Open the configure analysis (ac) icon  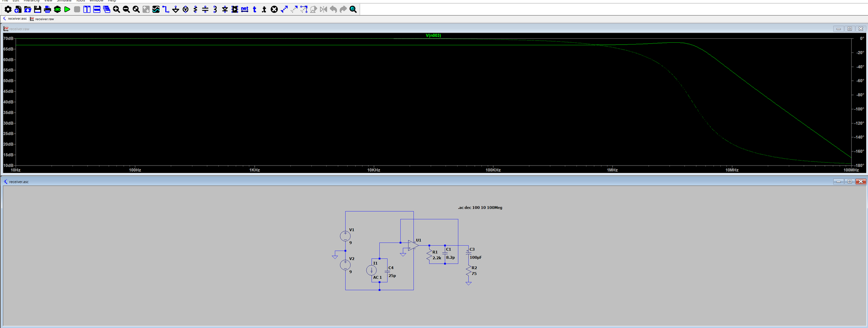(x=57, y=9)
